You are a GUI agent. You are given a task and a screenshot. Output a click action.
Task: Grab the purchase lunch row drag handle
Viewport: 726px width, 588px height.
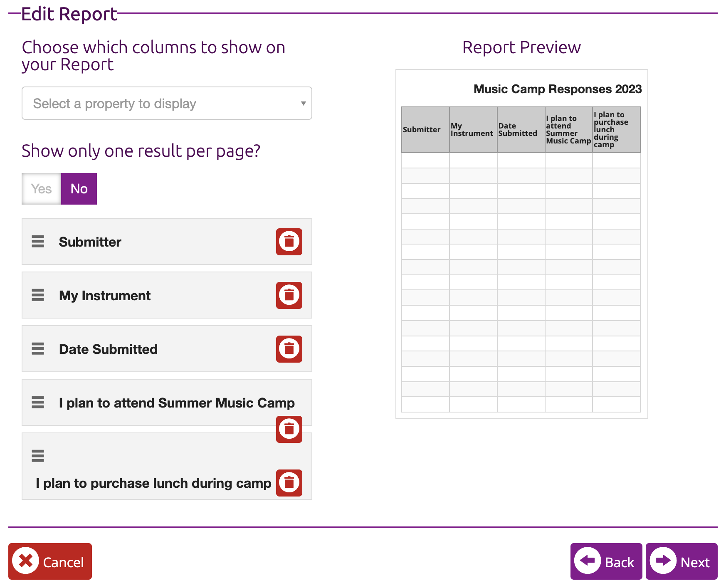point(38,456)
